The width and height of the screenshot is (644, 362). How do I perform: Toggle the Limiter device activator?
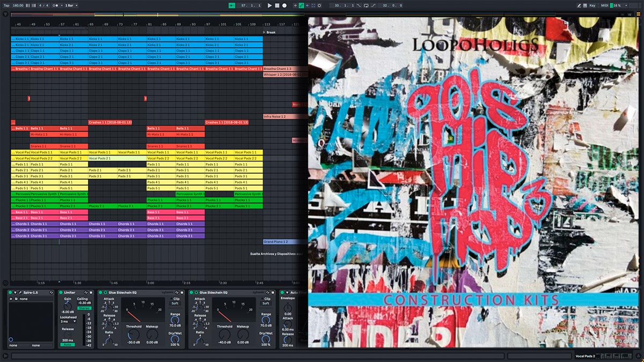(x=61, y=292)
